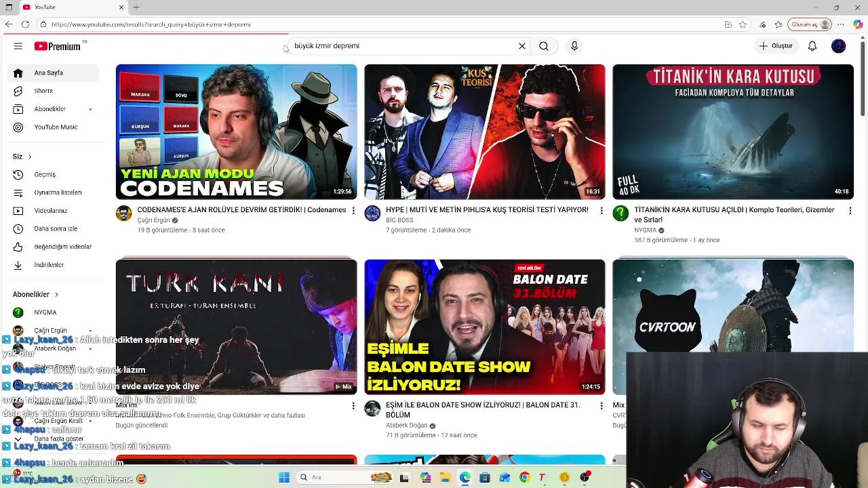
Task: Reload the page with the refresh icon
Action: tap(25, 24)
